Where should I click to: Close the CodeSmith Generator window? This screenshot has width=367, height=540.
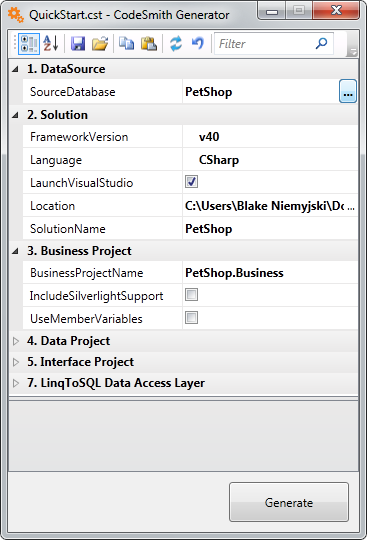pos(336,11)
